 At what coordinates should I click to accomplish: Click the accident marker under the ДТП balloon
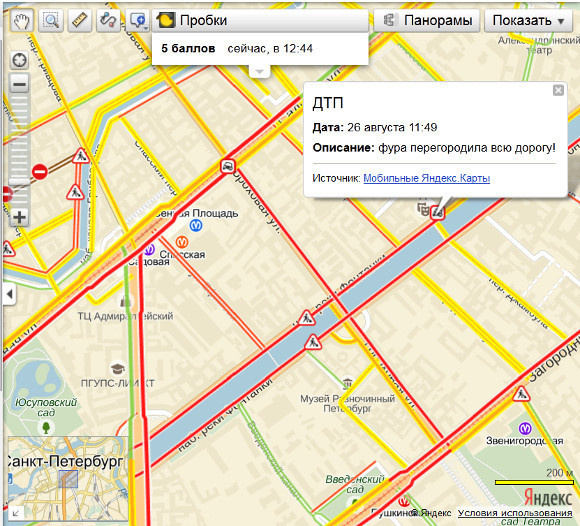click(438, 212)
